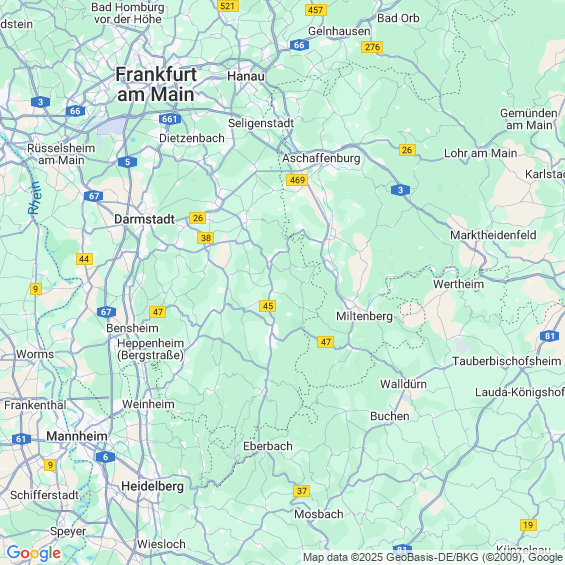This screenshot has width=565, height=565.
Task: Click the Eberbach town label
Action: (268, 446)
